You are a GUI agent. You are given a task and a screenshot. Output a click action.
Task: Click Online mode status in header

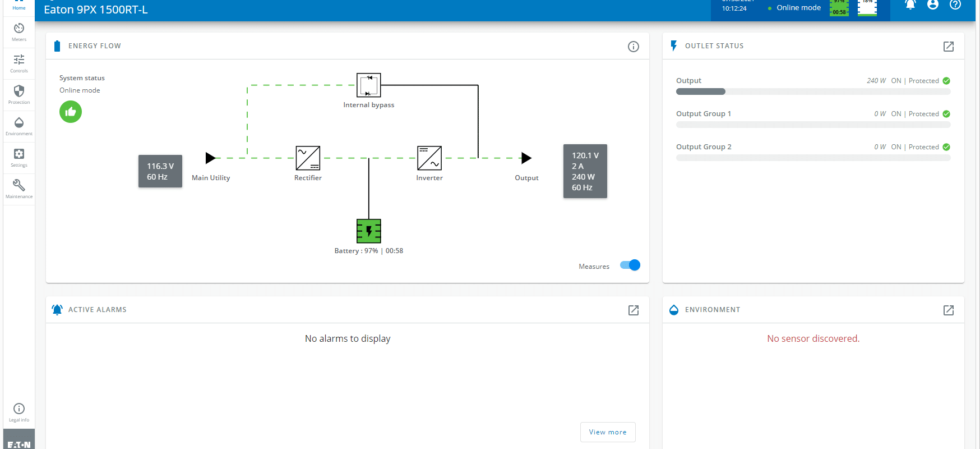click(x=794, y=8)
